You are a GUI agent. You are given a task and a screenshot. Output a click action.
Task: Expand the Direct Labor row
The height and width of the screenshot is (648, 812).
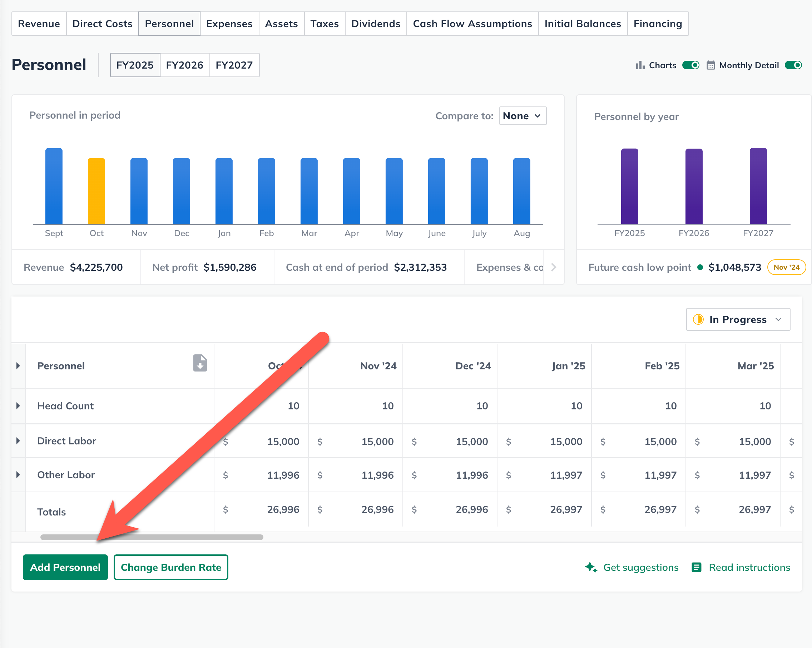[18, 441]
